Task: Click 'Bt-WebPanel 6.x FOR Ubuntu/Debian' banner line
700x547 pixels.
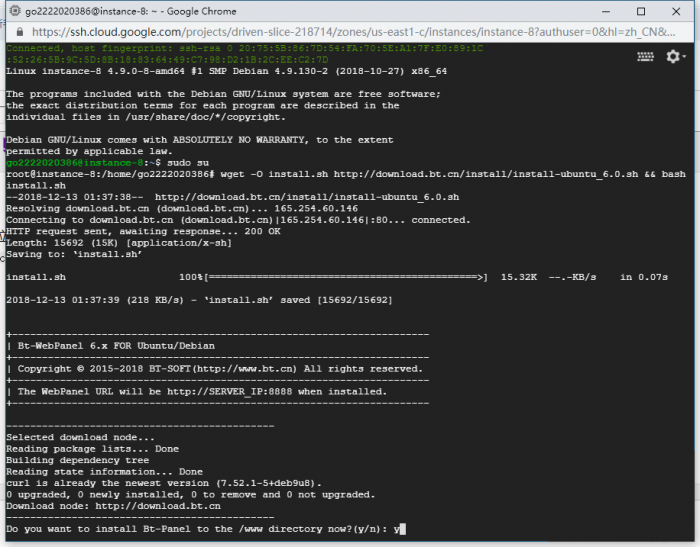Action: coord(127,345)
